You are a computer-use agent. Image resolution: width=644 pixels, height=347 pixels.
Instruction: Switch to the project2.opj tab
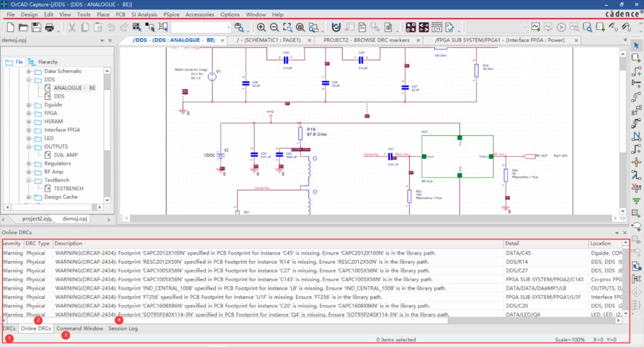pyautogui.click(x=36, y=219)
